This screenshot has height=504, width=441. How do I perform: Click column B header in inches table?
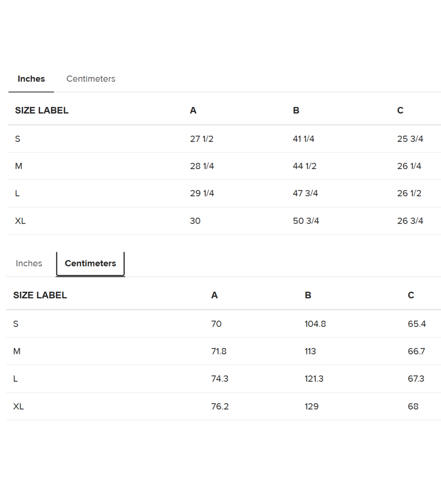(296, 110)
